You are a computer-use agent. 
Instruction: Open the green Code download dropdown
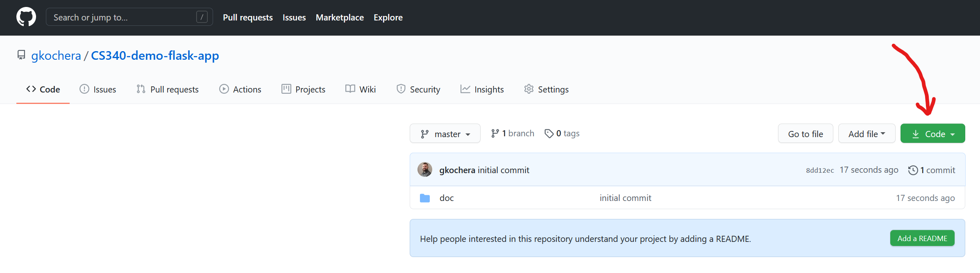[x=932, y=134]
